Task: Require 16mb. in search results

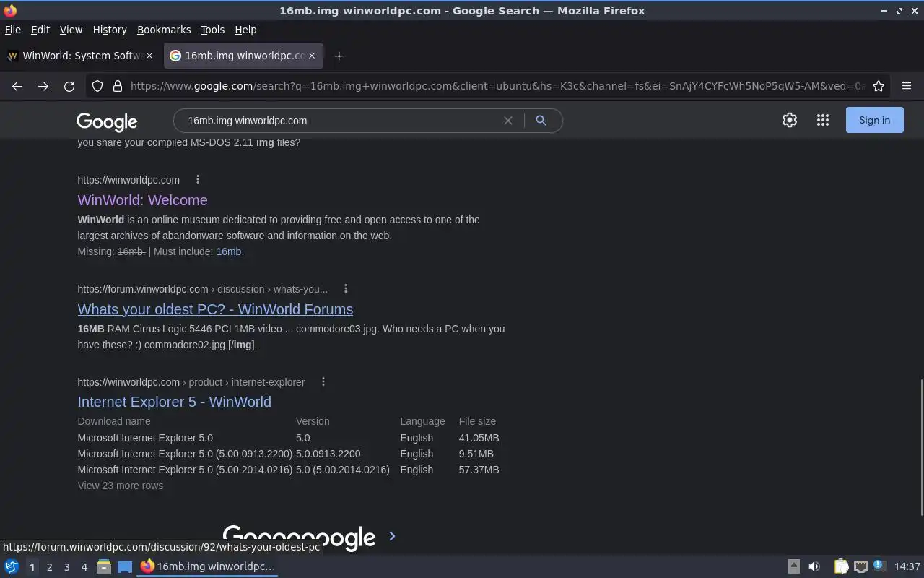Action: click(229, 251)
